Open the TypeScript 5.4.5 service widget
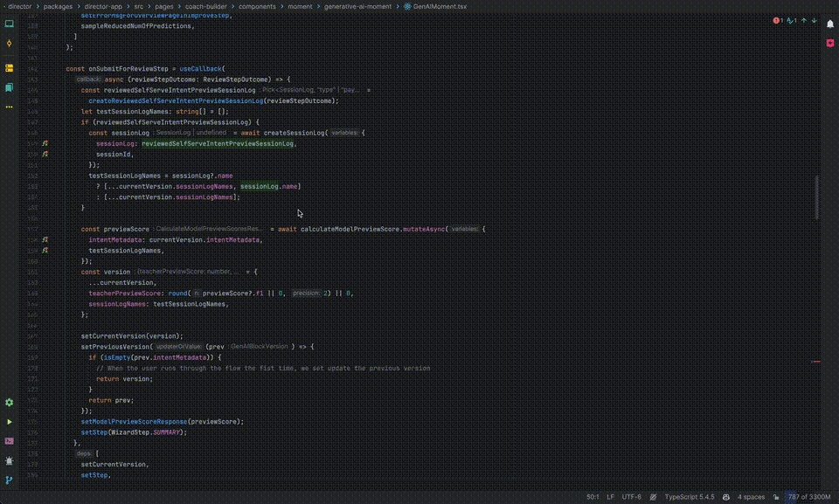This screenshot has width=839, height=504. click(690, 497)
